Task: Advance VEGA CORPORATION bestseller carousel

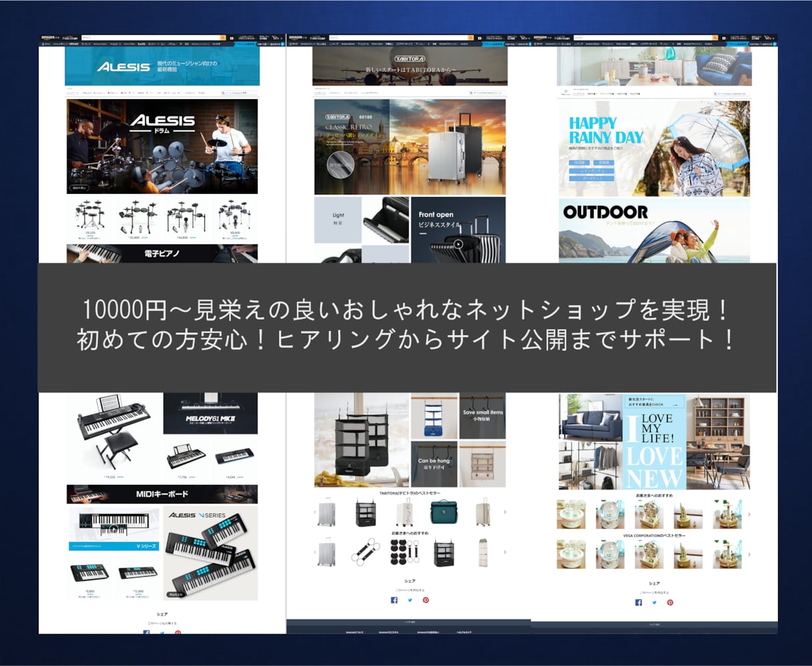Action: pyautogui.click(x=749, y=554)
